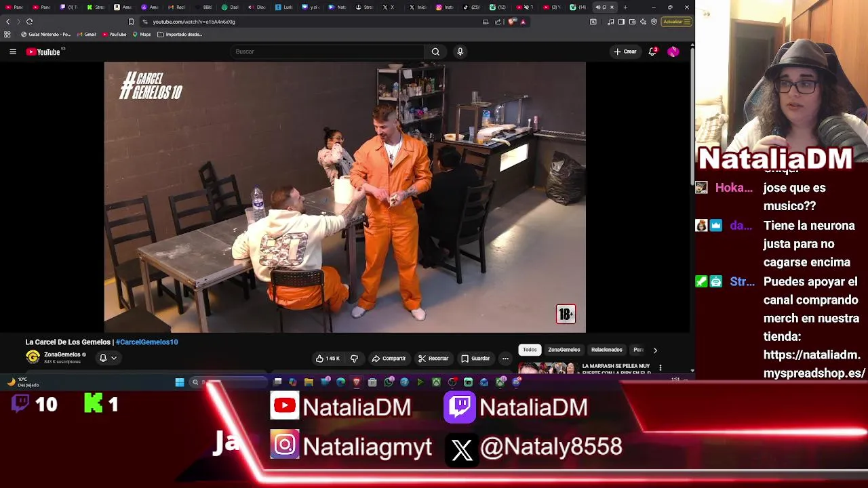Screen dimensions: 868x488
Task: Open the apps grid icon in bookmarks bar
Action: 7,35
